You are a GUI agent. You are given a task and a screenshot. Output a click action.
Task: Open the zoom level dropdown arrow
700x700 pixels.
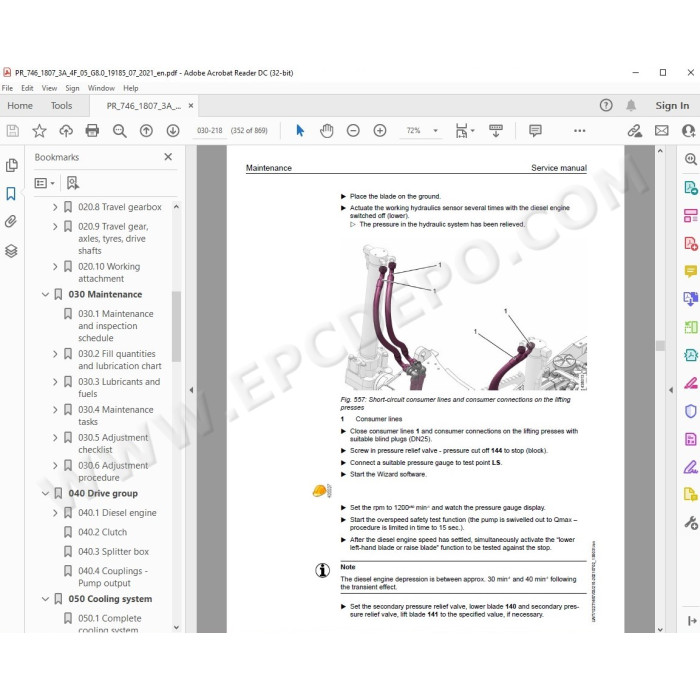435,131
